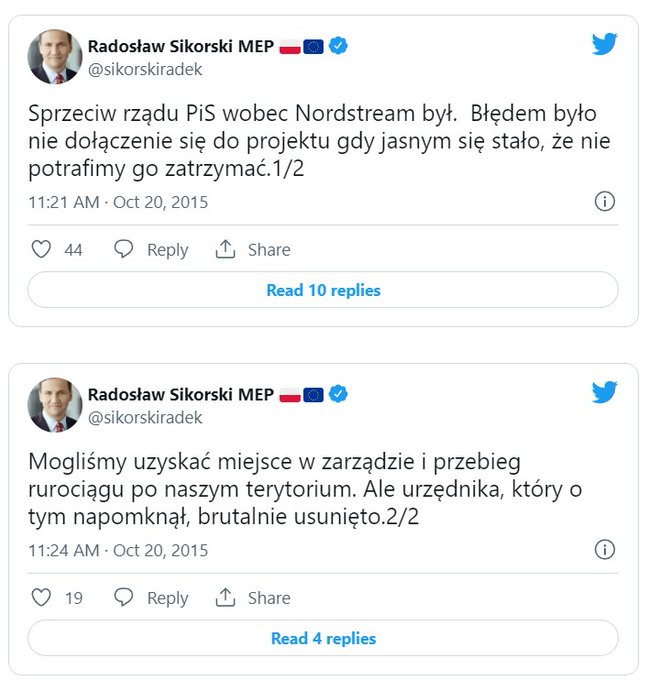Click share icon under the first tweet
The image size is (648, 680).
(226, 250)
